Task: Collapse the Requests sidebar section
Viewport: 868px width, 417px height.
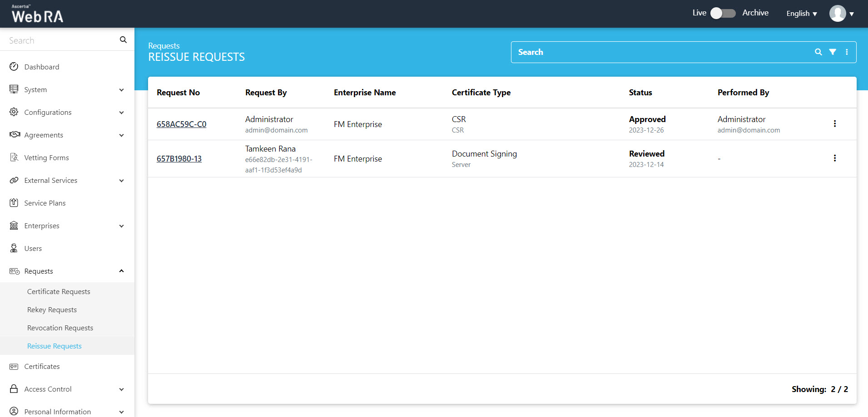Action: coord(121,271)
